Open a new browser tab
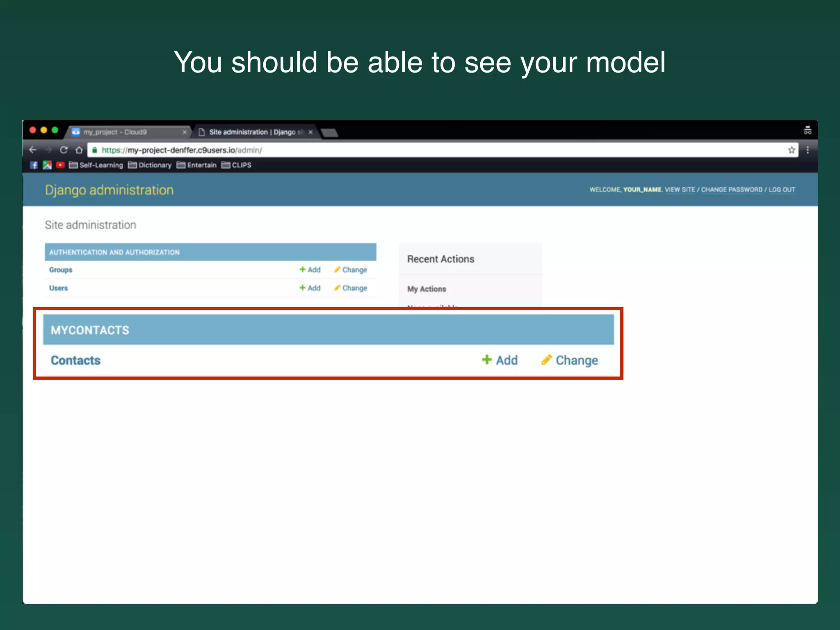The image size is (840, 630). pyautogui.click(x=329, y=132)
